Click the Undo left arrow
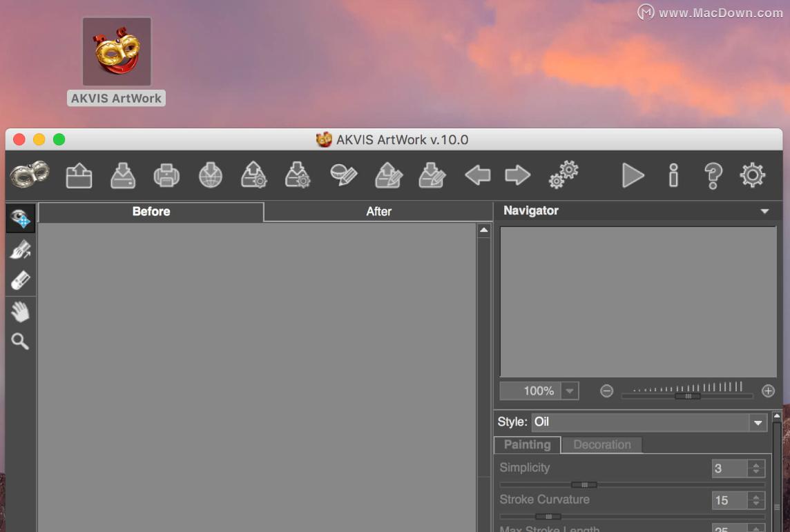The height and width of the screenshot is (532, 790). (x=477, y=175)
